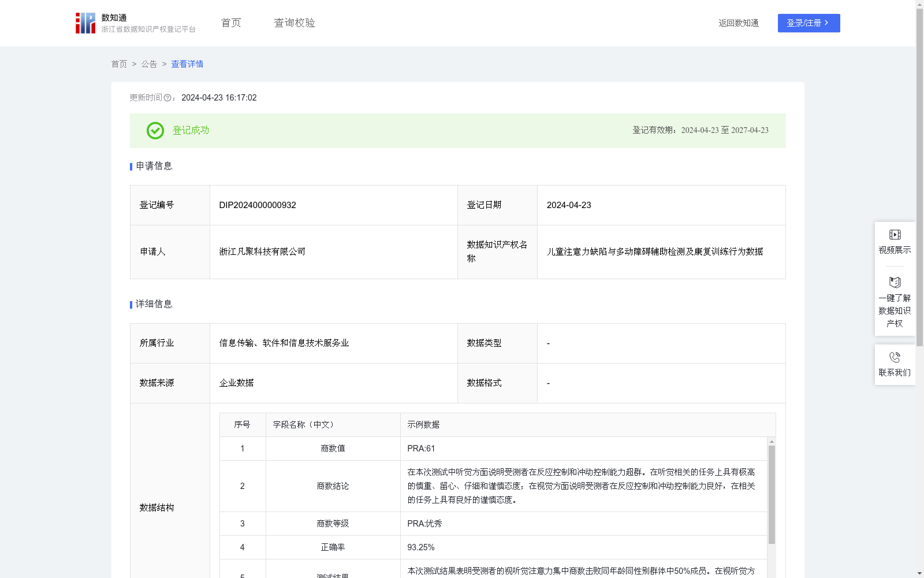Click the 数据结构 row label
Viewport: 924px width, 578px height.
tap(157, 508)
